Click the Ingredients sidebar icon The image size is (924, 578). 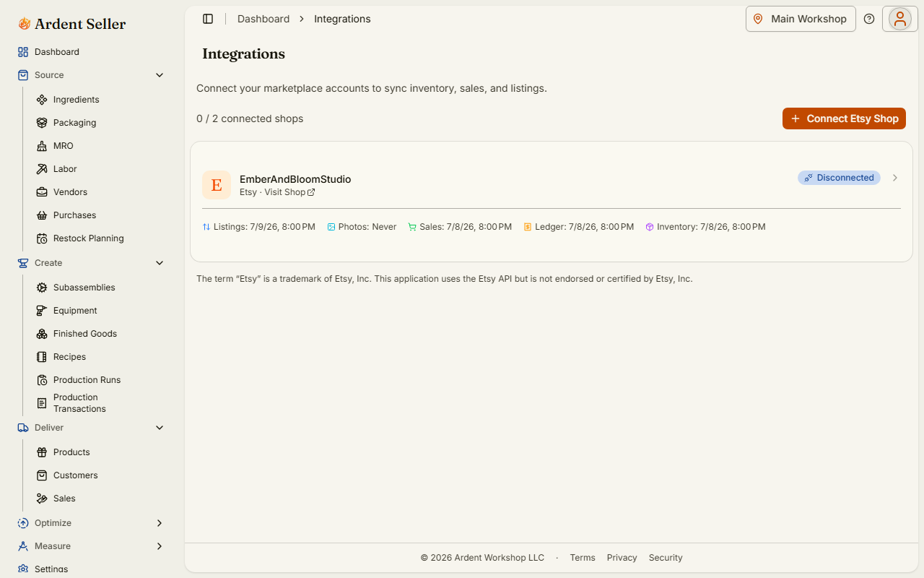point(42,100)
